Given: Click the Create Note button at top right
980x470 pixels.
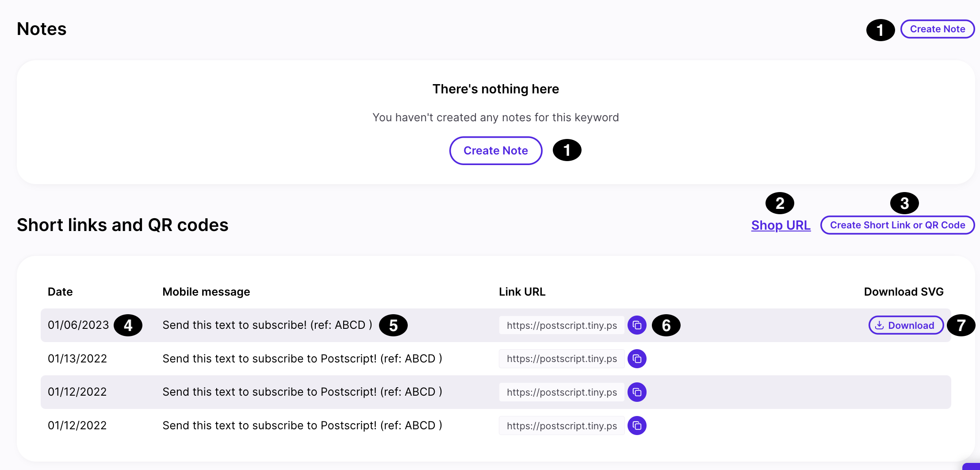Looking at the screenshot, I should click(938, 29).
